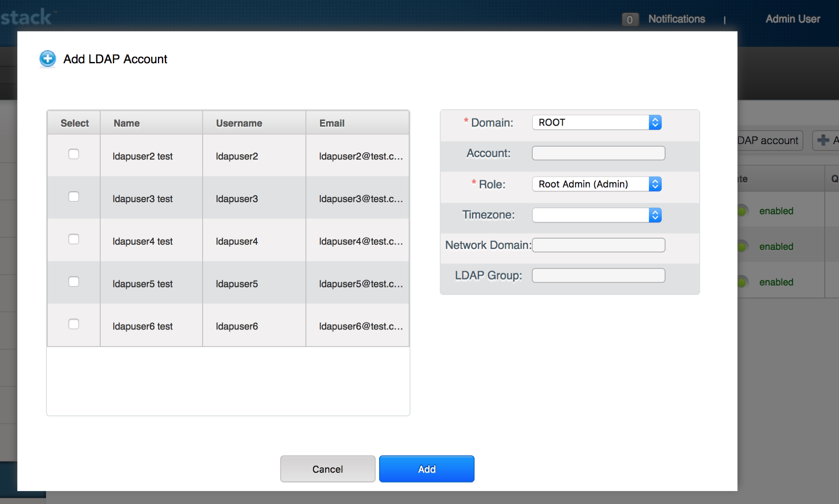Enable the checkbox for ldapuser6 test
Image resolution: width=839 pixels, height=504 pixels.
pyautogui.click(x=74, y=324)
